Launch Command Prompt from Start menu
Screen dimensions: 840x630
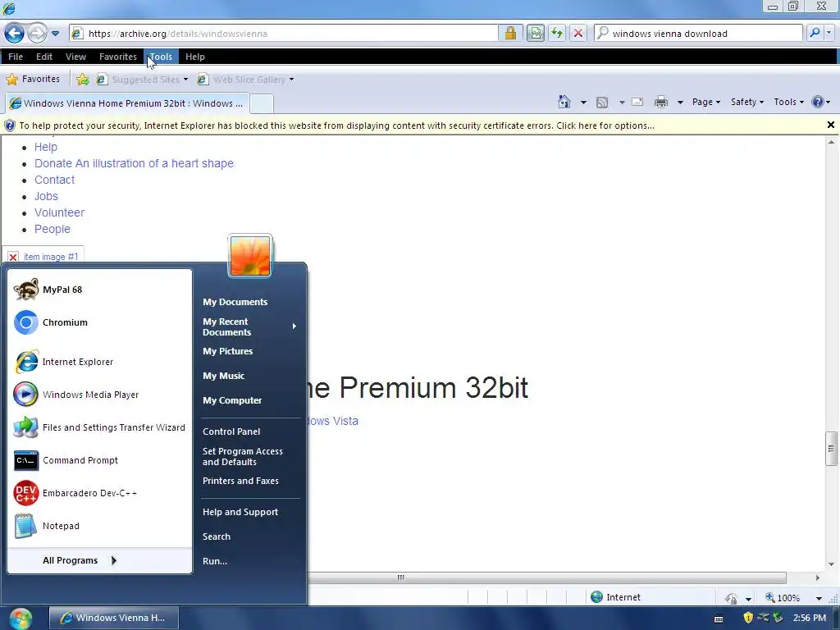coord(99,460)
